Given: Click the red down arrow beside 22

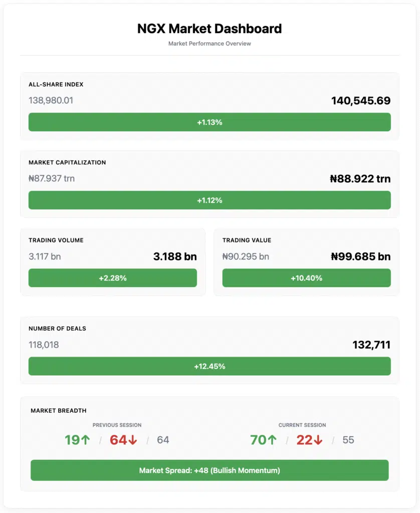Looking at the screenshot, I should [318, 440].
